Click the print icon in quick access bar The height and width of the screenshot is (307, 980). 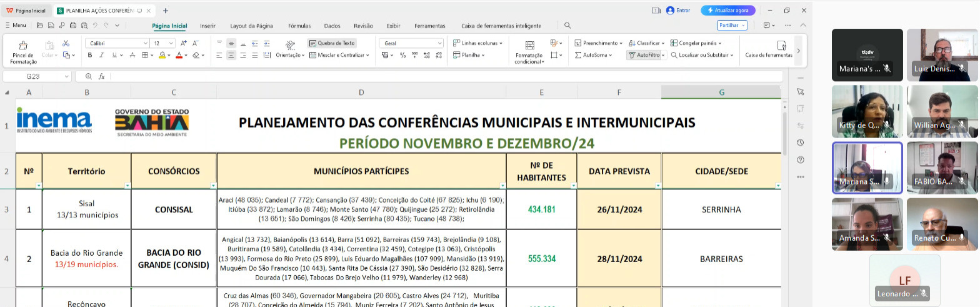coord(73,26)
